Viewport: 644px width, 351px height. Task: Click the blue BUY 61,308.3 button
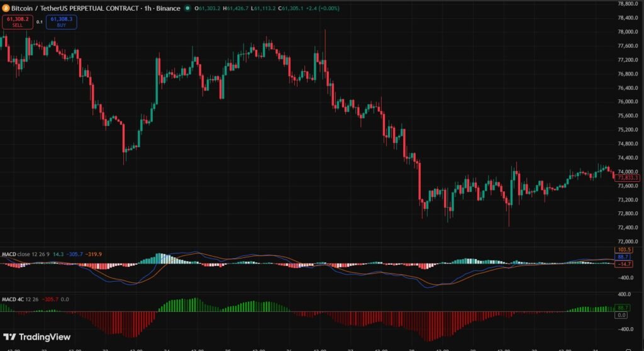(x=61, y=22)
